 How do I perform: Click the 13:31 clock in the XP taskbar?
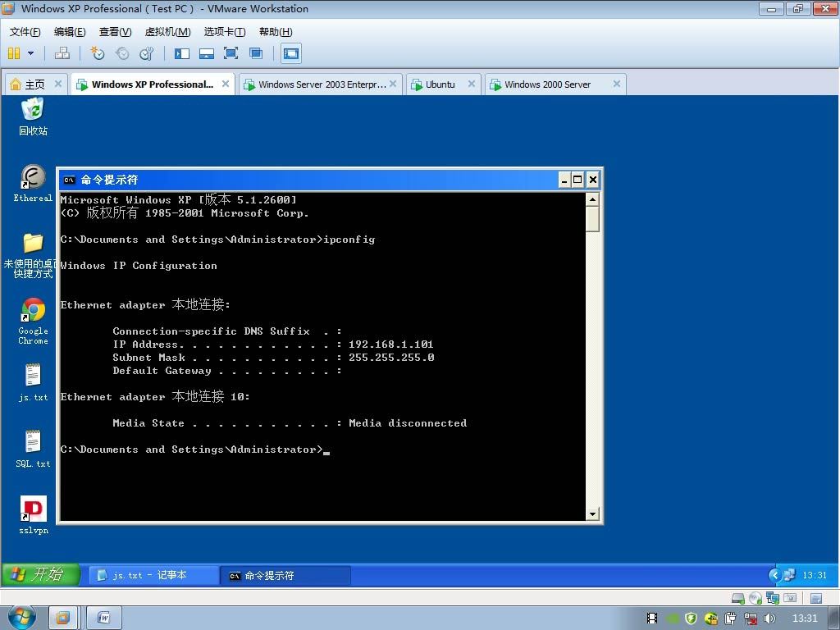[815, 575]
